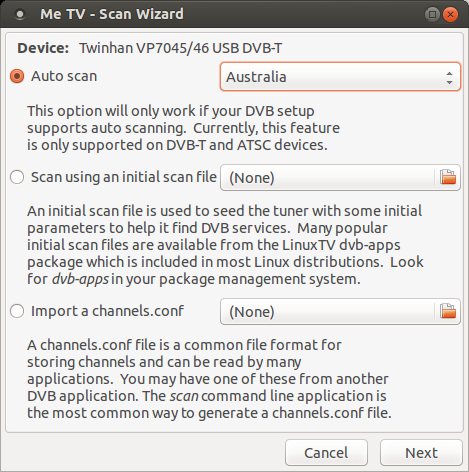This screenshot has height=472, width=469.
Task: Click the up/down arrows on Australia selector
Action: point(449,77)
